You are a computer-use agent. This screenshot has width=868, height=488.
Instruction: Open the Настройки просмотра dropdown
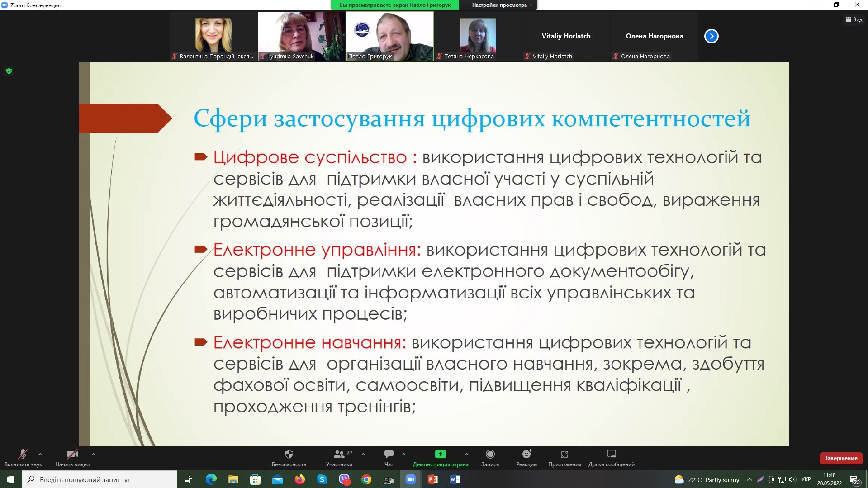click(x=502, y=5)
